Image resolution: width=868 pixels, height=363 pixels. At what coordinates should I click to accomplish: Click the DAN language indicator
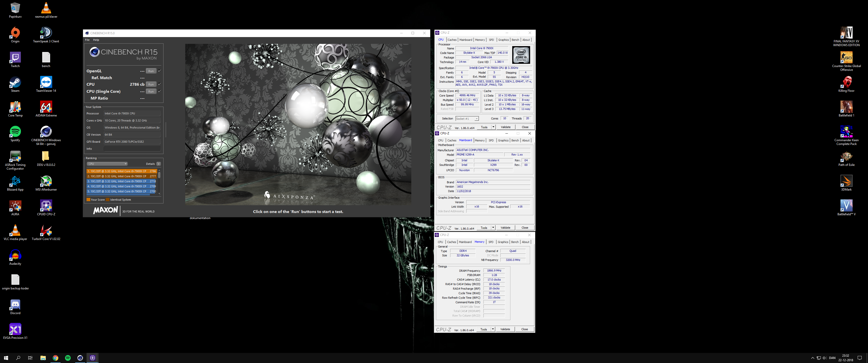(832, 358)
